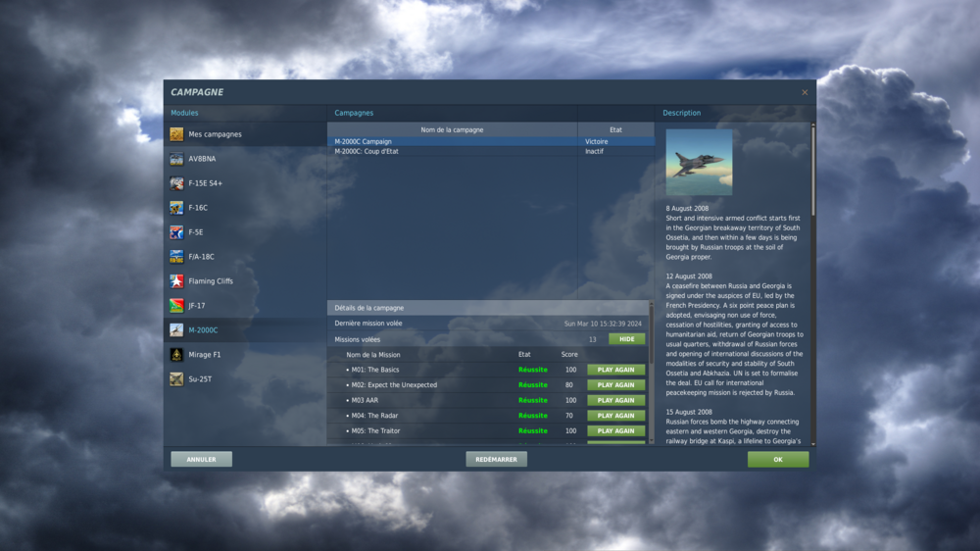Select the F-16C module icon
The image size is (980, 551).
pos(176,207)
